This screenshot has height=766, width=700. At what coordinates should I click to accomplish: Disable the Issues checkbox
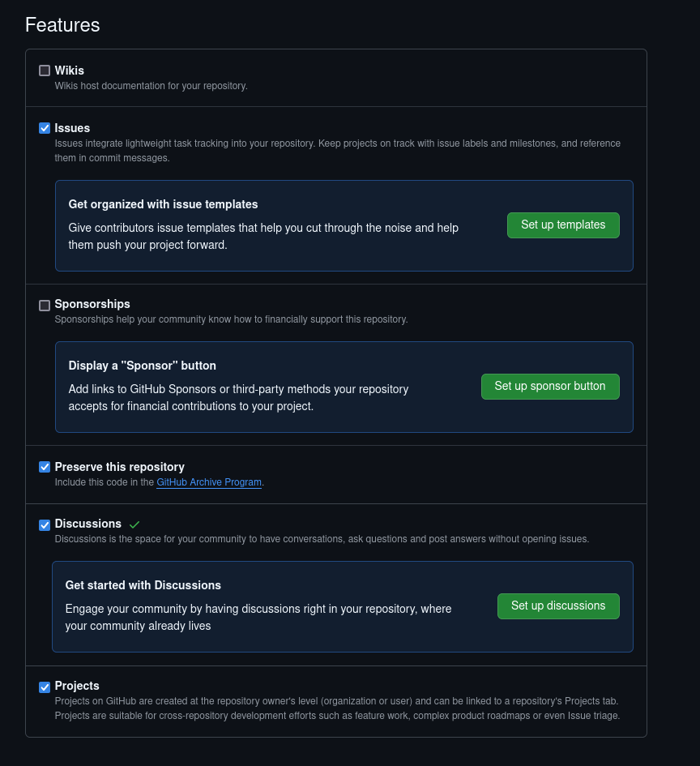45,127
